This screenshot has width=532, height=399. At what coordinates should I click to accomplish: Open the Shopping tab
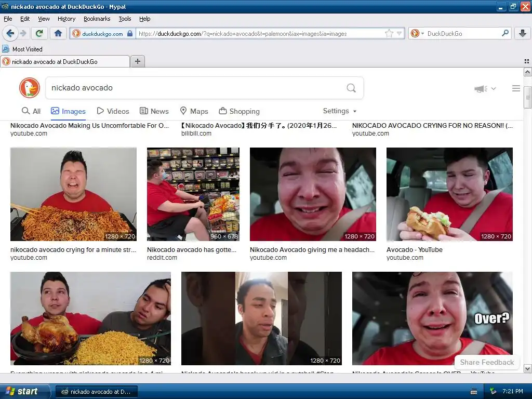239,111
